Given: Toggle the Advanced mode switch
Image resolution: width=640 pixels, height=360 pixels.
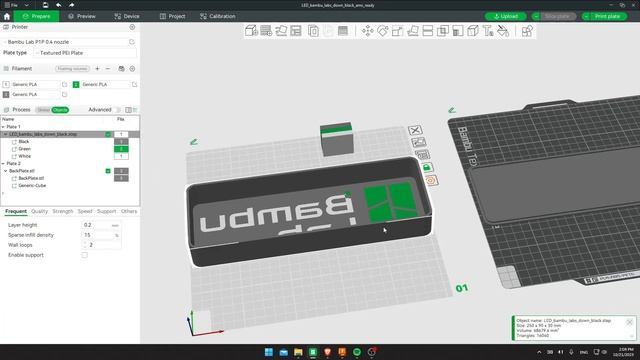Looking at the screenshot, I should (x=118, y=110).
